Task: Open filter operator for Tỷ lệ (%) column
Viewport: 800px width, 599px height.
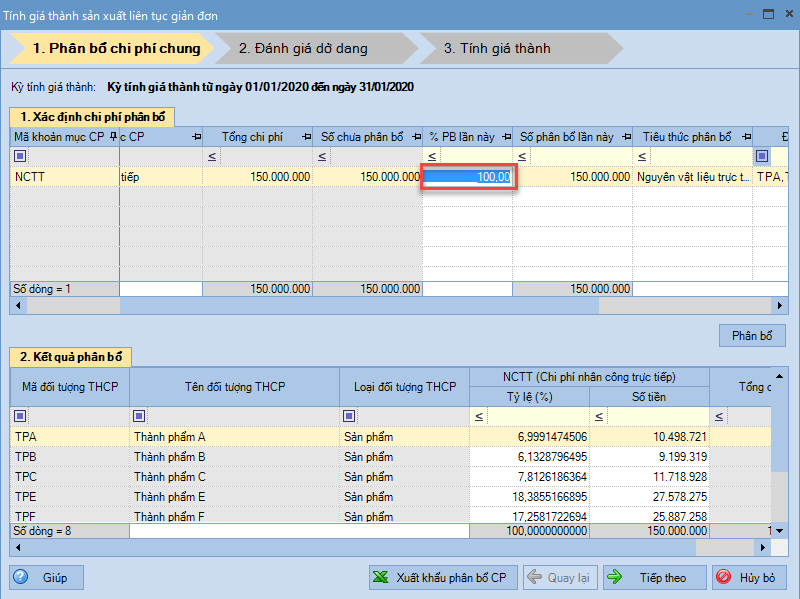Action: click(479, 417)
